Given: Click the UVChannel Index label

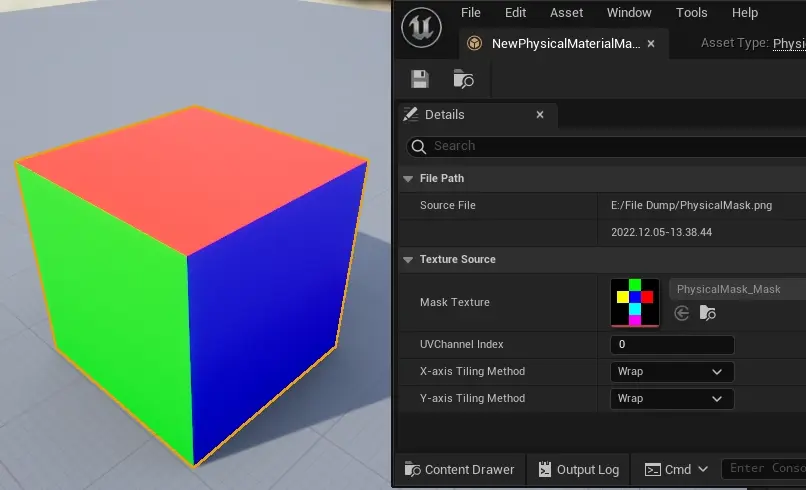Looking at the screenshot, I should click(x=462, y=344).
